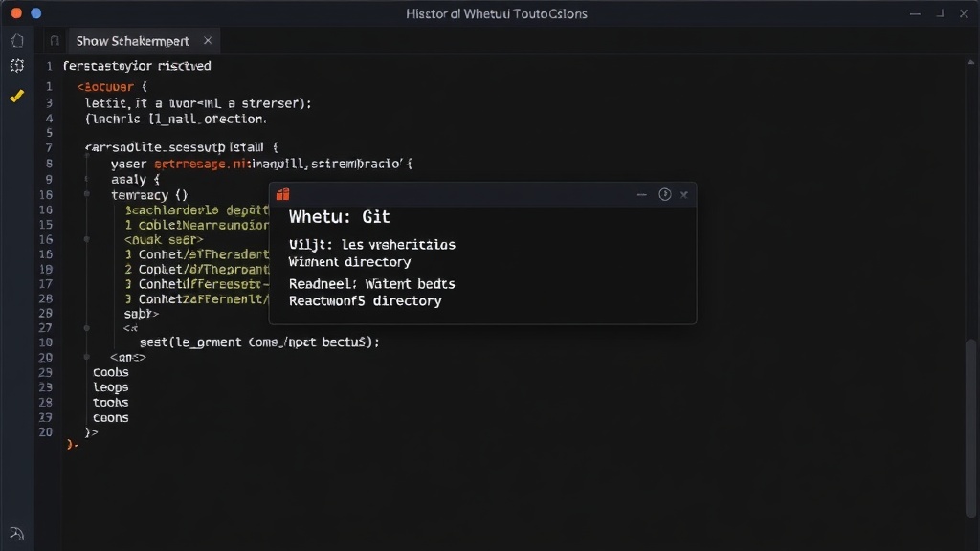Viewport: 980px width, 551px height.
Task: Click the '<ans>' code line
Action: 128,358
